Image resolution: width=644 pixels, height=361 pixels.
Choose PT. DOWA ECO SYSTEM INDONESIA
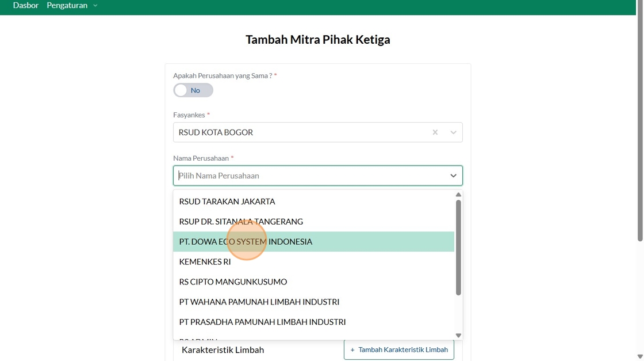click(x=314, y=241)
